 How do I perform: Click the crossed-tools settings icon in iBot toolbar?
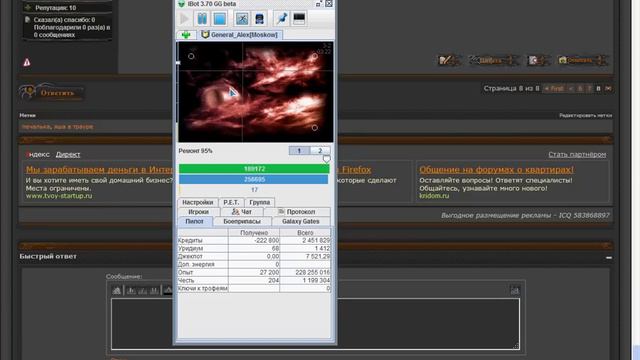click(x=242, y=19)
